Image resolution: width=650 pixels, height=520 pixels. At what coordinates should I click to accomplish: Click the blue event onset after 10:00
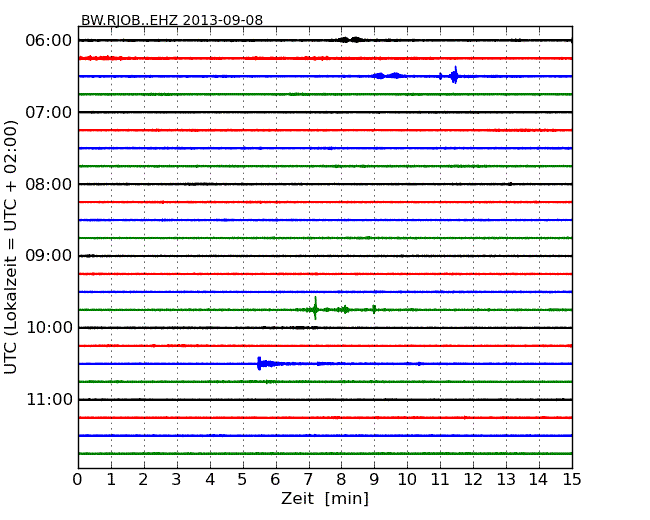pos(260,363)
